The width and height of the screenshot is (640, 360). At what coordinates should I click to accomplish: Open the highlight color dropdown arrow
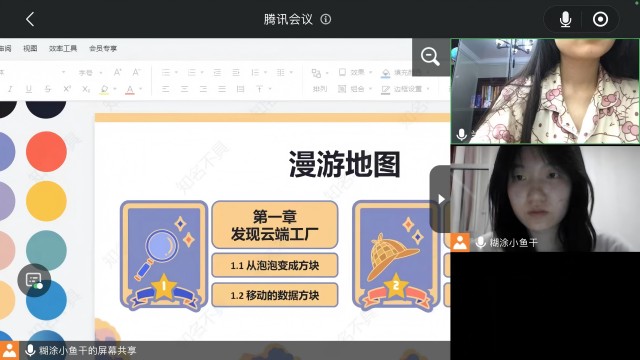[x=115, y=89]
